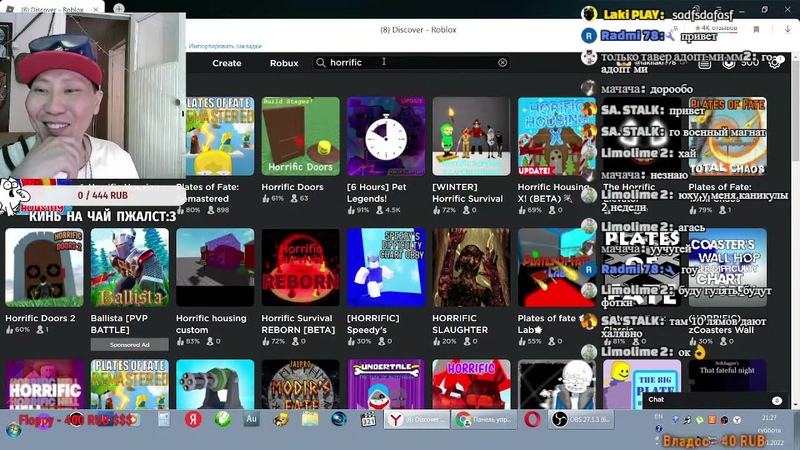This screenshot has width=800, height=450.
Task: Click the EN language indicator in the tray
Action: [658, 417]
